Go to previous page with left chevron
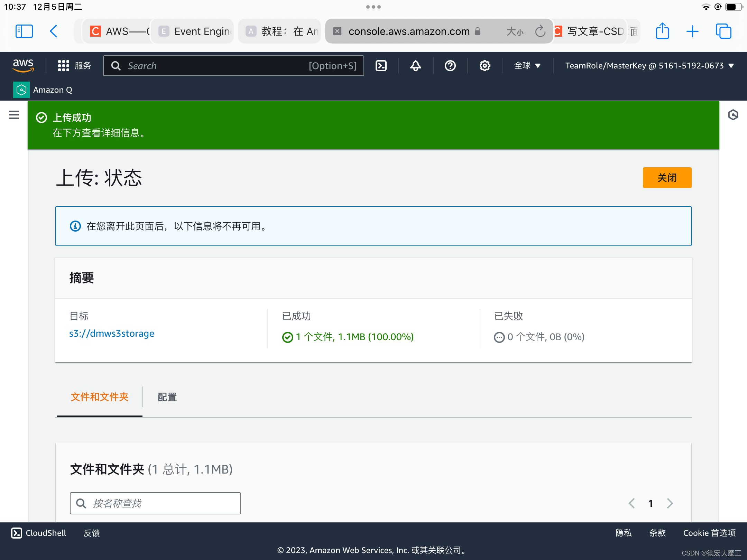 coord(631,503)
